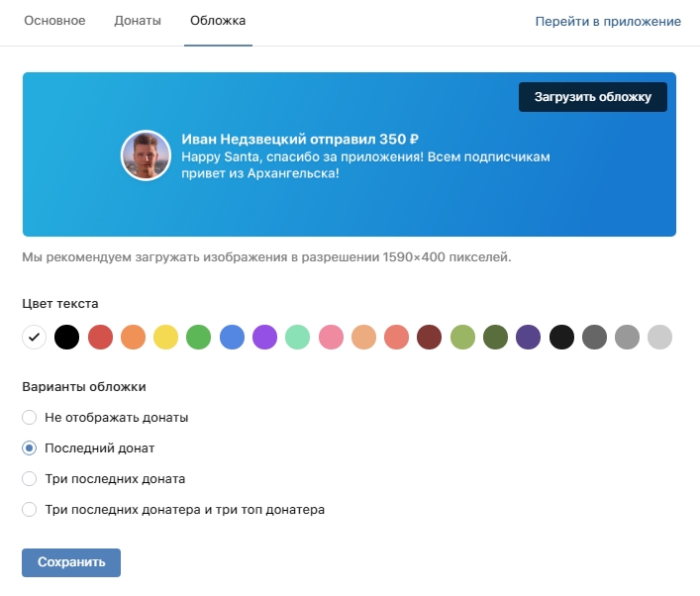Select the red text color swatch
This screenshot has height=596, width=700.
pyautogui.click(x=100, y=337)
